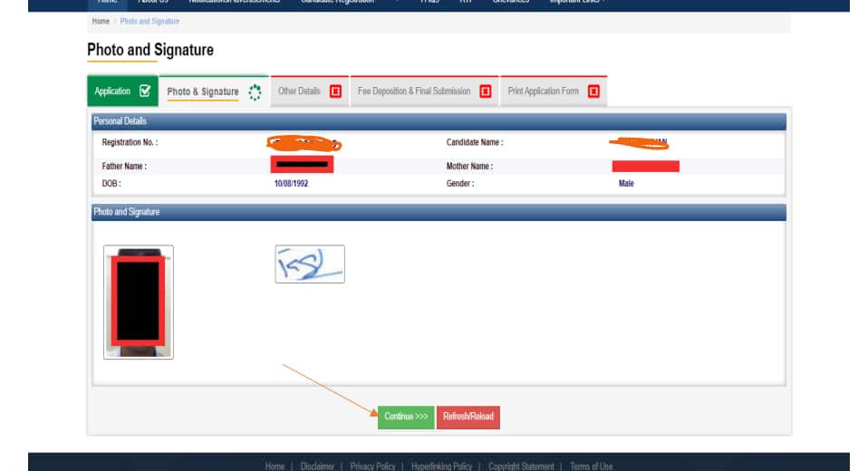Open the uploaded signature image thumbnail
This screenshot has width=868, height=471.
(x=310, y=264)
